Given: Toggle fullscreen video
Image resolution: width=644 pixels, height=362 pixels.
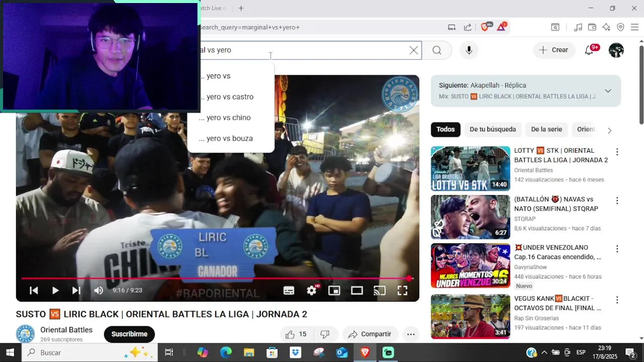Looking at the screenshot, I should (403, 290).
